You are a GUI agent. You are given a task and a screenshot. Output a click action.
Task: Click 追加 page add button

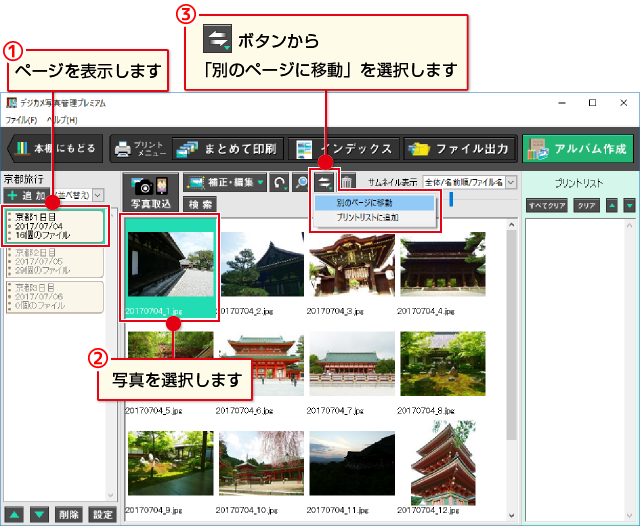coord(27,195)
